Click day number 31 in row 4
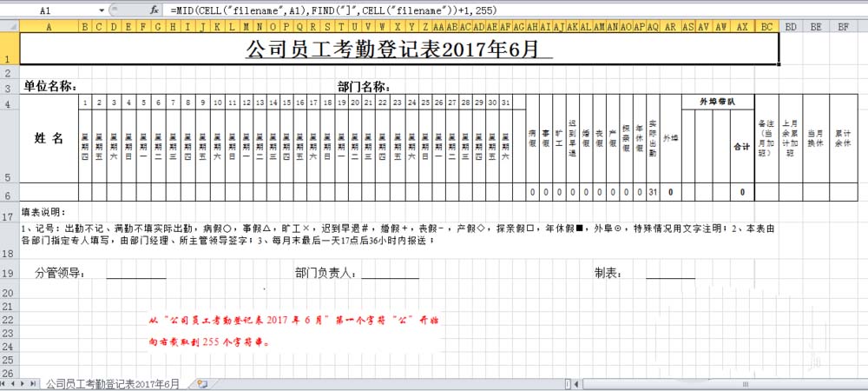Screen dimensions: 868x391 point(505,103)
